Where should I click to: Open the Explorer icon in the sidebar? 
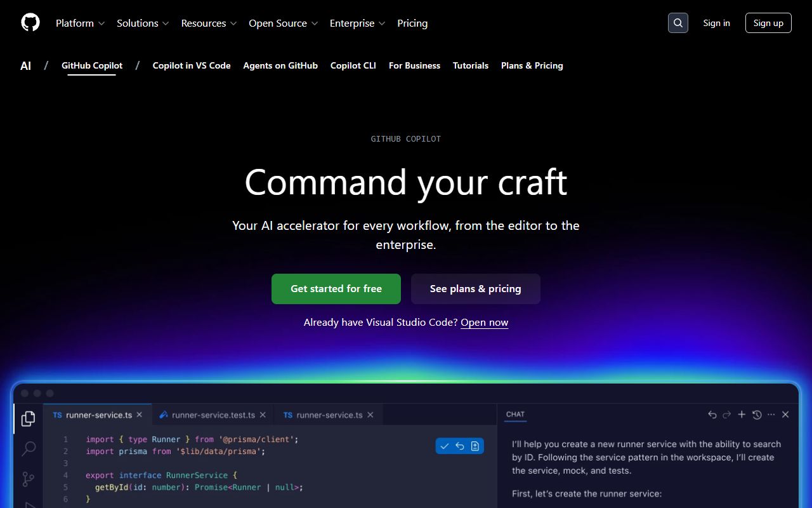[x=27, y=418]
